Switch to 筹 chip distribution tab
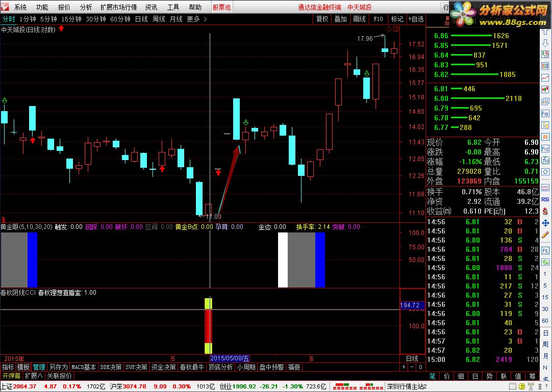This screenshot has height=392, width=552. (532, 376)
